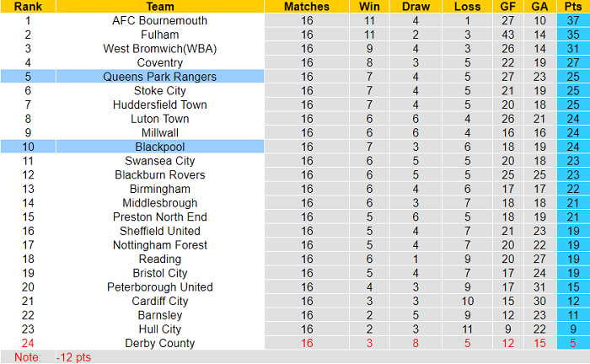Click Huddersfield Town in the table

point(159,104)
